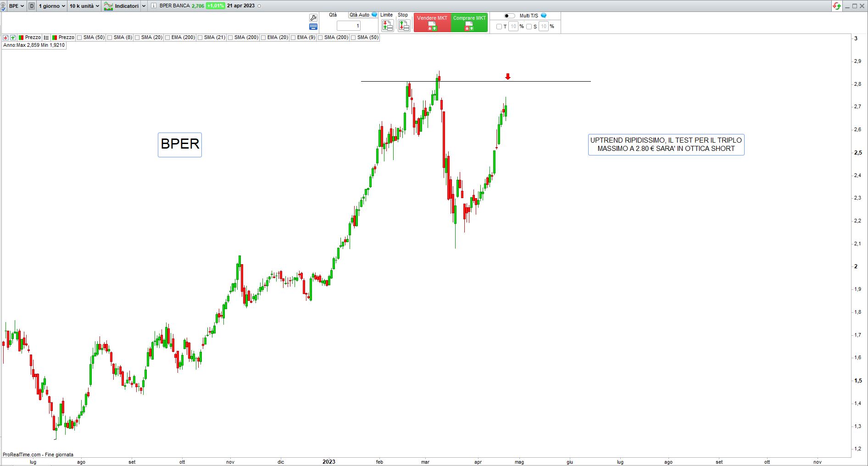Open the wrench settings icon
The height and width of the screenshot is (466, 868).
click(313, 18)
